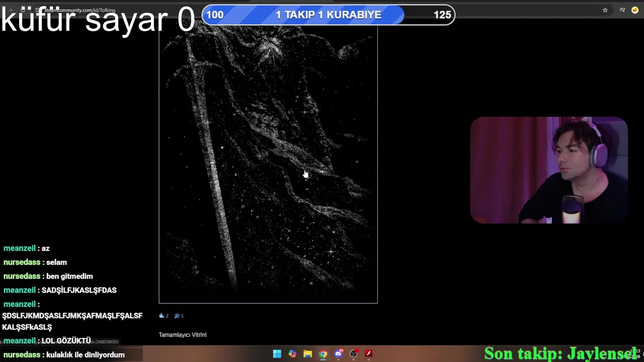Click the webcam overlay of the streamer
Viewport: 644px width, 362px height.
tap(549, 170)
